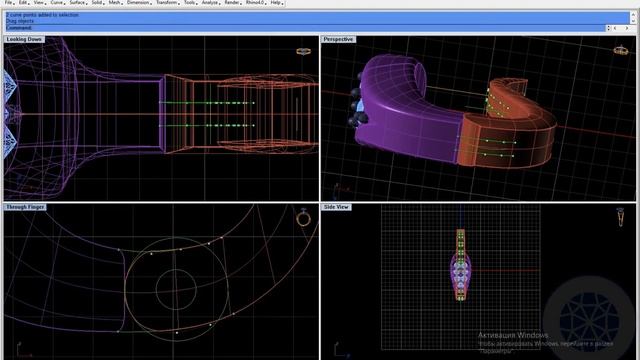
Task: Click the Perspective viewport title
Action: click(x=338, y=39)
